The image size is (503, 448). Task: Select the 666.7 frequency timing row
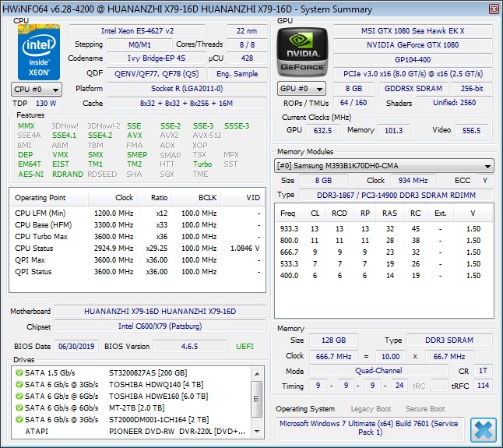pyautogui.click(x=384, y=252)
